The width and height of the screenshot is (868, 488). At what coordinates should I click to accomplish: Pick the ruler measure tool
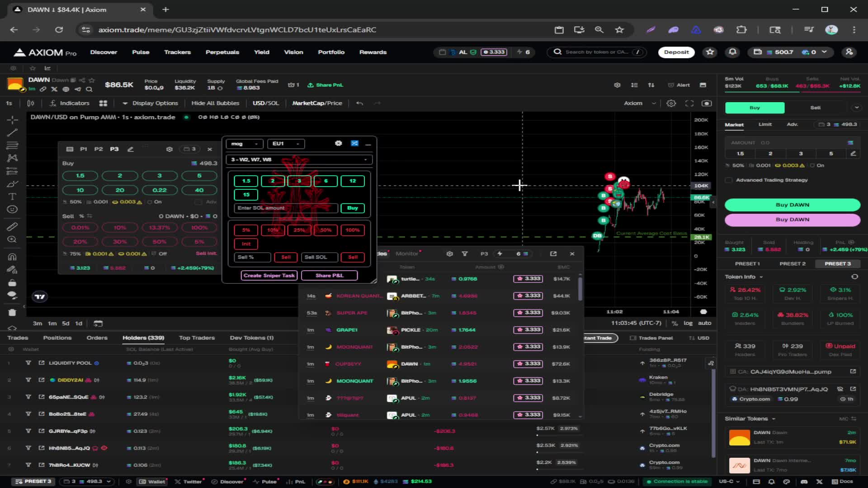(12, 226)
